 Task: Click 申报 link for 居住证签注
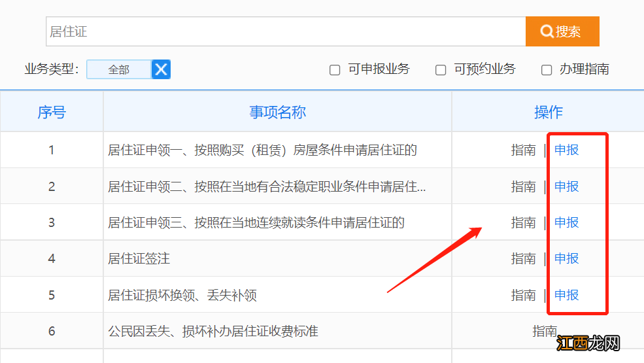pyautogui.click(x=566, y=259)
